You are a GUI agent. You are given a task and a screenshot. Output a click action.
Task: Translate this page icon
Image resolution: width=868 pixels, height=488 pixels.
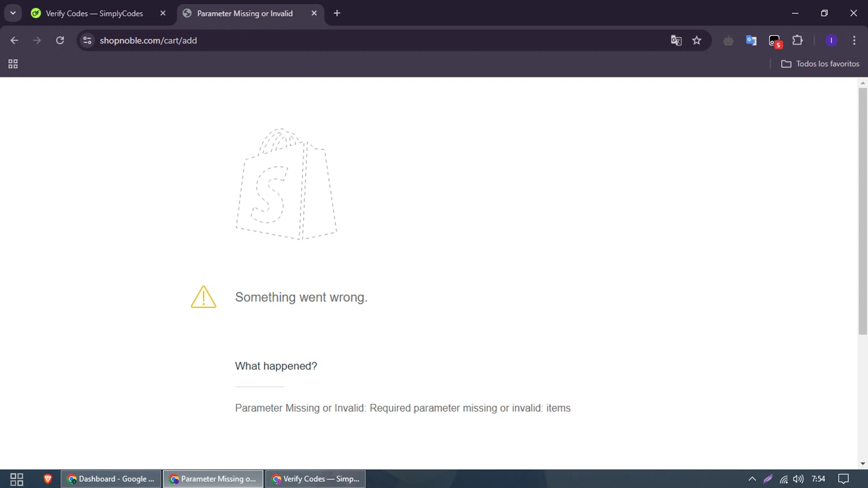[x=676, y=41]
